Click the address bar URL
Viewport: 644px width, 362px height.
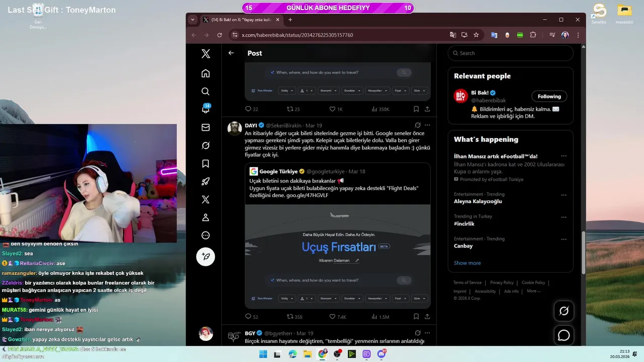point(297,35)
